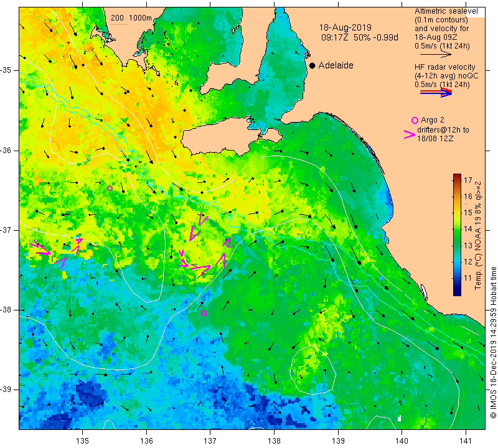Click the Adelaide city label
The width and height of the screenshot is (498, 448).
tap(336, 65)
